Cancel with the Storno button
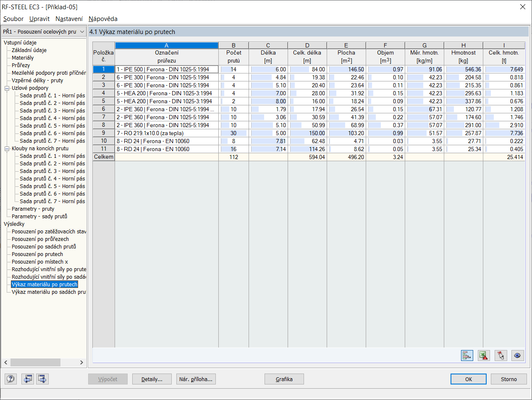This screenshot has width=532, height=400. 509,379
